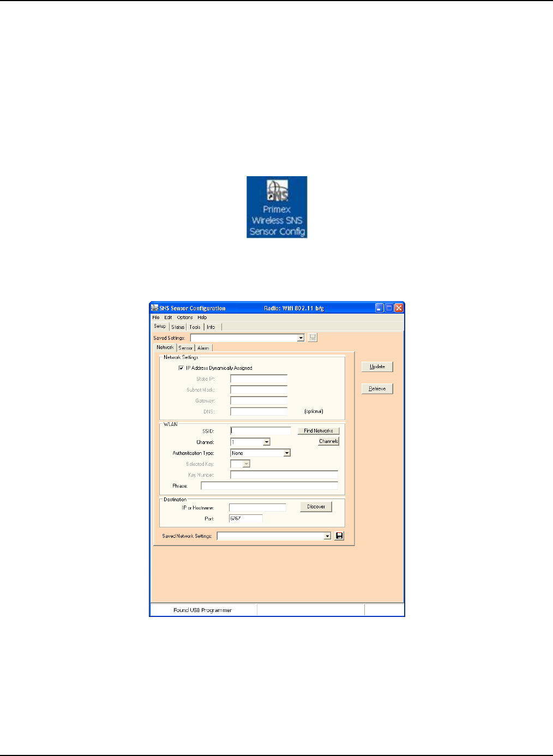Click the Retrieve button
553x756 pixels.
(377, 389)
